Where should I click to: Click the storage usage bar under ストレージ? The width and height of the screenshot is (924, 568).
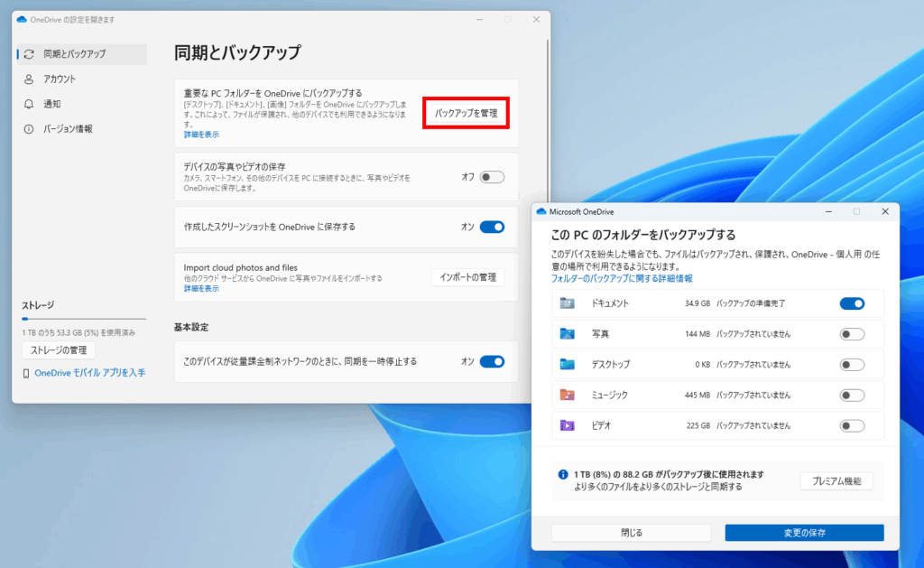(x=79, y=319)
